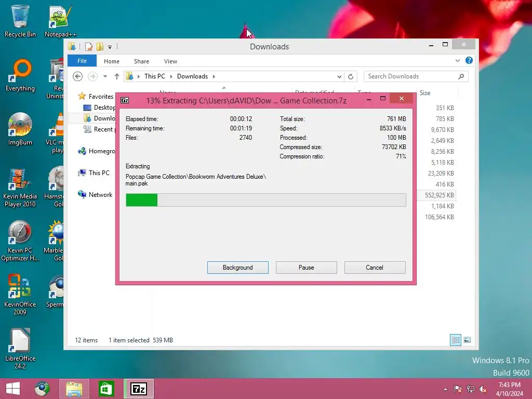The width and height of the screenshot is (532, 399).
Task: Open the Recycle Bin desktop icon
Action: (20, 21)
